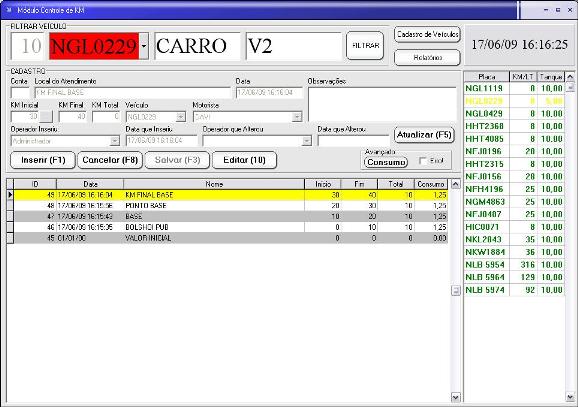Click Cancelar (F8) button
Viewport: 578px width, 407px height.
pyautogui.click(x=110, y=160)
